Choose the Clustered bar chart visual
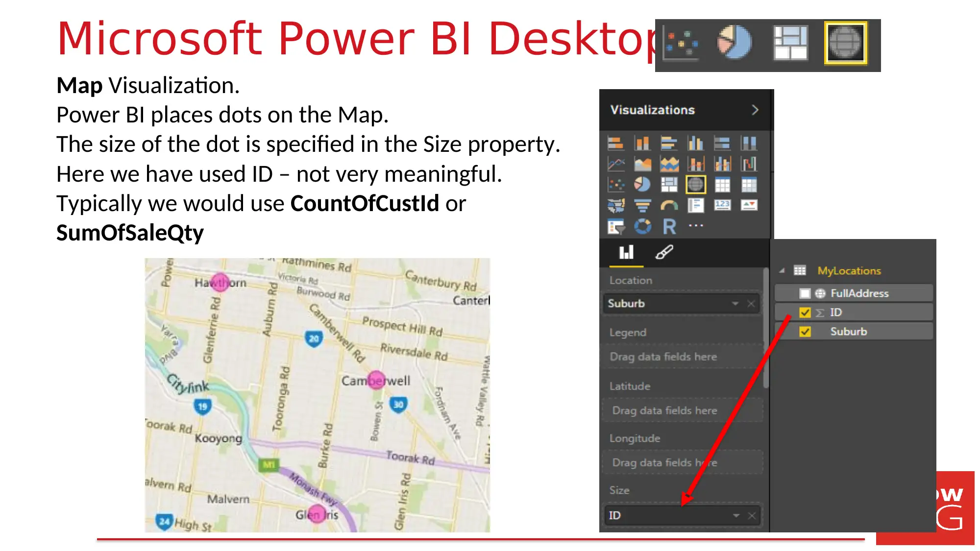Screen dimensions: 980x551 [x=669, y=143]
